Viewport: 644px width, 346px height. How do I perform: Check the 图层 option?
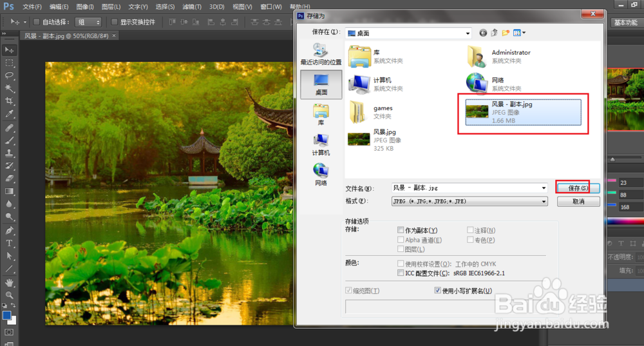coord(401,249)
